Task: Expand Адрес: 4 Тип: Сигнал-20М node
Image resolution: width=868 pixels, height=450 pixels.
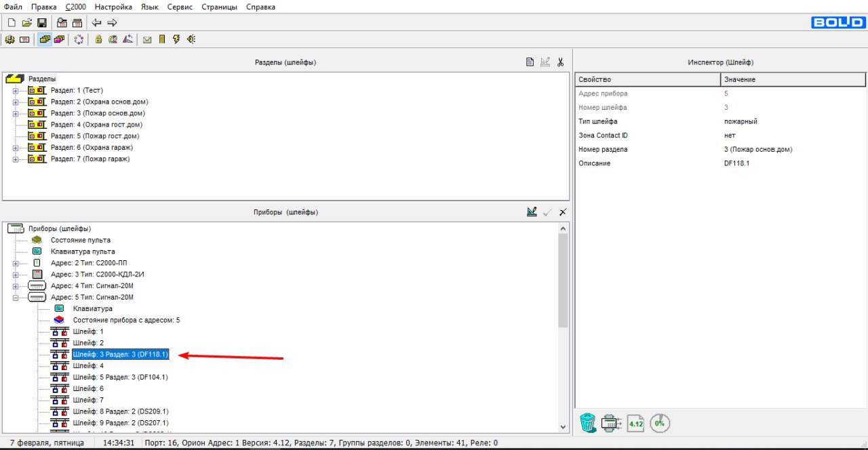Action: pyautogui.click(x=16, y=286)
